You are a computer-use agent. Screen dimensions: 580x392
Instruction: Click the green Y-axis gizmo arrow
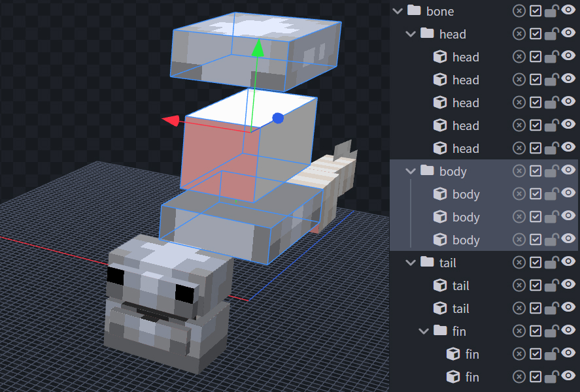[x=258, y=48]
